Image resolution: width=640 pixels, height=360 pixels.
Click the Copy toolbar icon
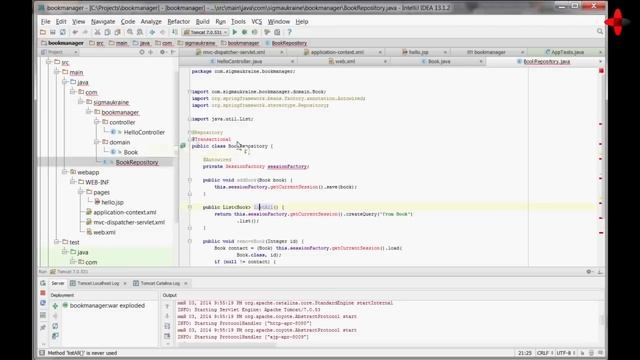click(107, 32)
